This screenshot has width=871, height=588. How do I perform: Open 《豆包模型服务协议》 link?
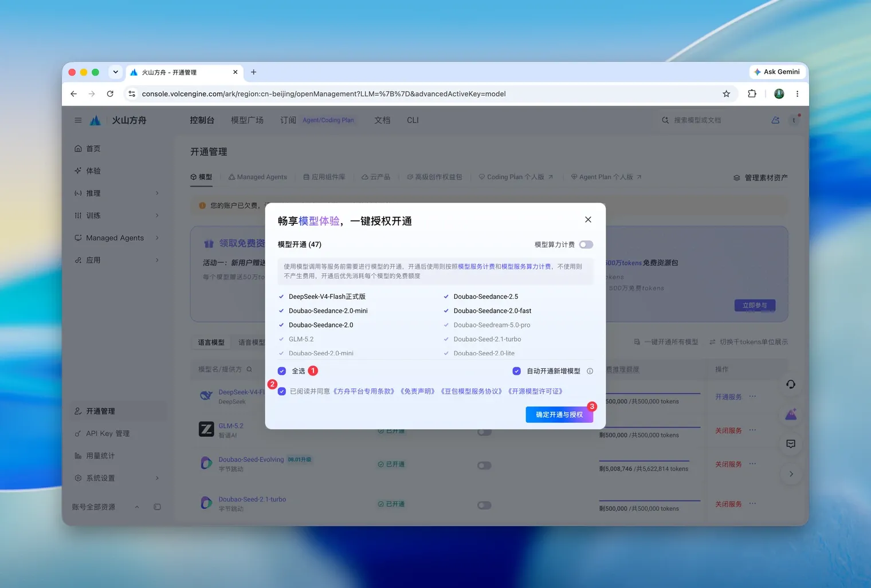click(x=472, y=392)
